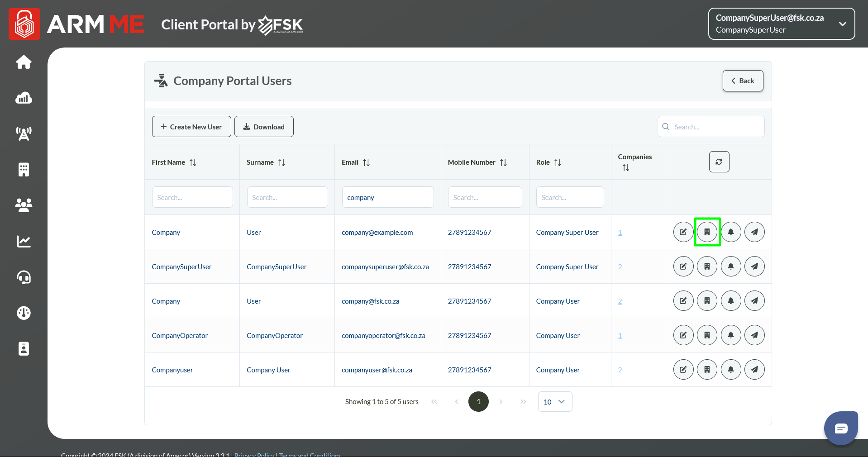Click the Back button
The height and width of the screenshot is (457, 868).
(743, 81)
